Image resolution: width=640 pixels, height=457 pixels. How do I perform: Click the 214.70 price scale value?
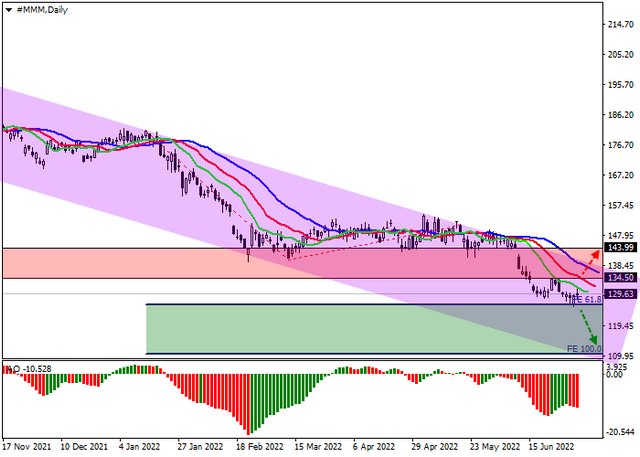coord(621,24)
